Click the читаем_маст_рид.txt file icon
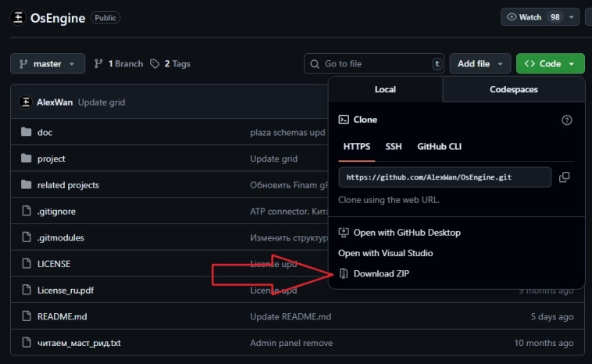 pyautogui.click(x=27, y=342)
